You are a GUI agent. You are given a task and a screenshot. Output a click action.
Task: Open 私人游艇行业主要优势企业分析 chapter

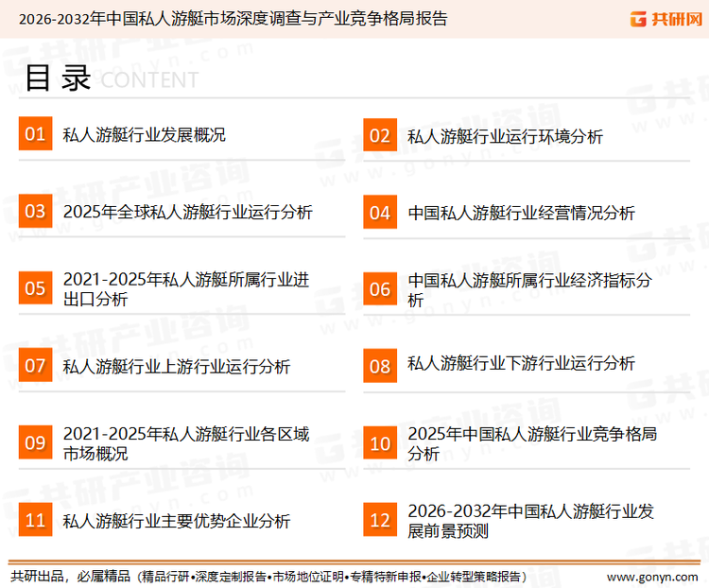click(x=177, y=521)
